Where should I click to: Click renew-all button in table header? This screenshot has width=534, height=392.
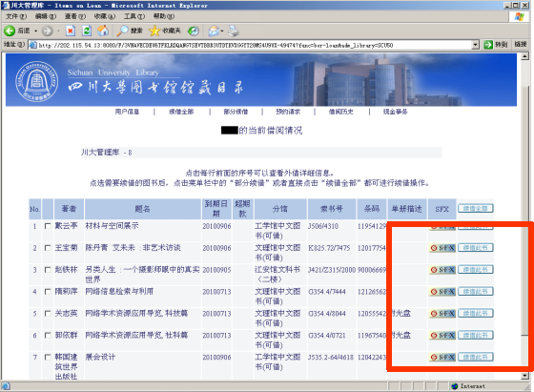[476, 208]
